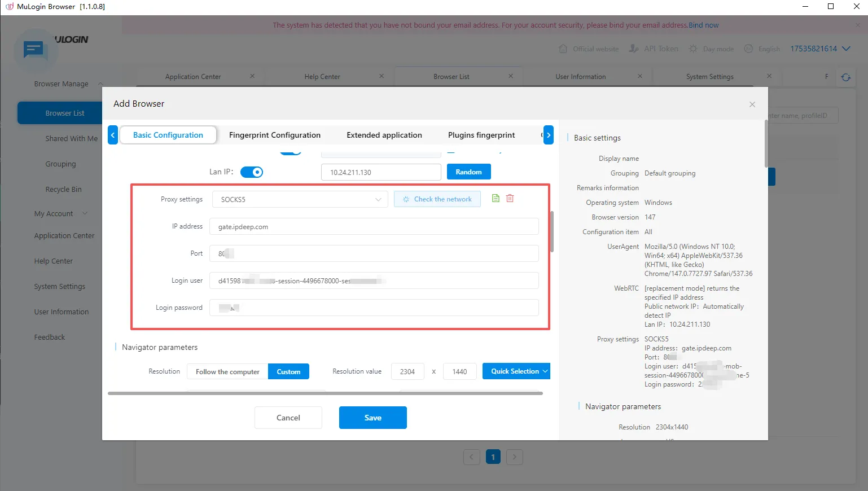Click the Official website home icon

pyautogui.click(x=563, y=49)
